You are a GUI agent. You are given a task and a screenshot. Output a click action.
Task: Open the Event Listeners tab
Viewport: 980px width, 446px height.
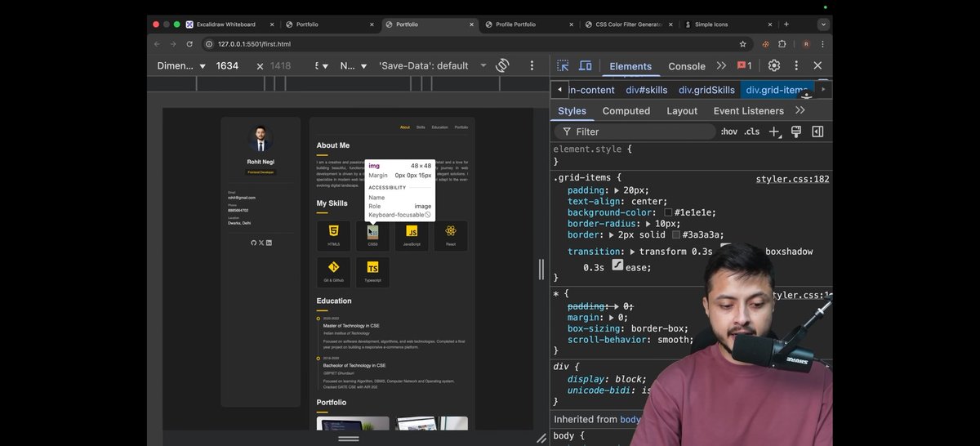click(x=749, y=110)
